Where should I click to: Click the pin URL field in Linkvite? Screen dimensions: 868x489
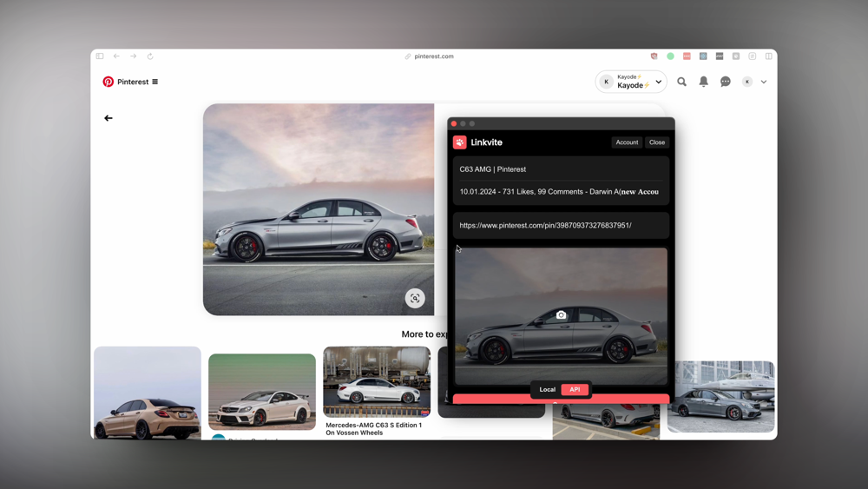tap(561, 226)
